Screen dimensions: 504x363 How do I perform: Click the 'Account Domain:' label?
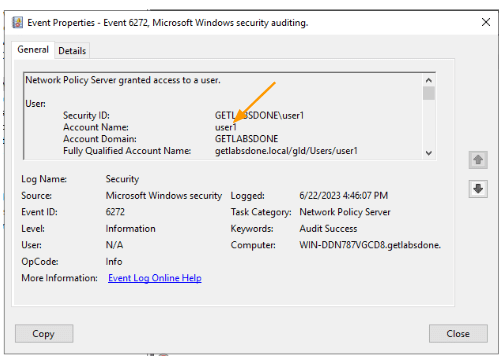click(x=100, y=139)
